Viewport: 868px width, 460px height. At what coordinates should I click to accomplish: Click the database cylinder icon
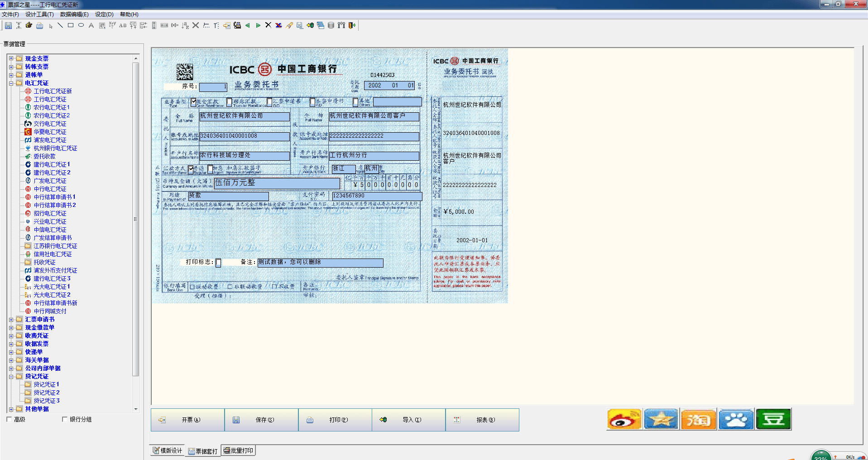click(331, 25)
